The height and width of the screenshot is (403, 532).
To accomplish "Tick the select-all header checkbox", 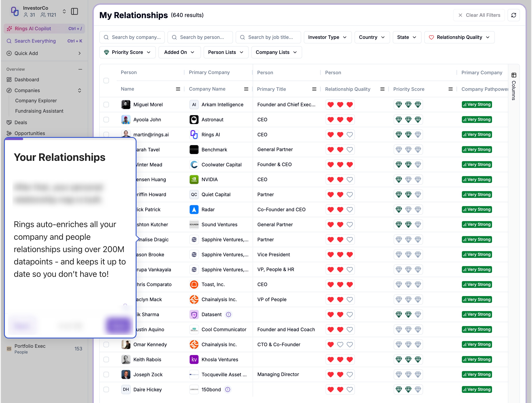I will click(x=106, y=81).
